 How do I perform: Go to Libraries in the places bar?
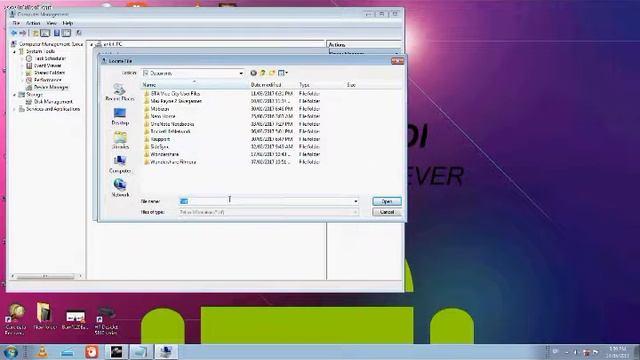120,140
